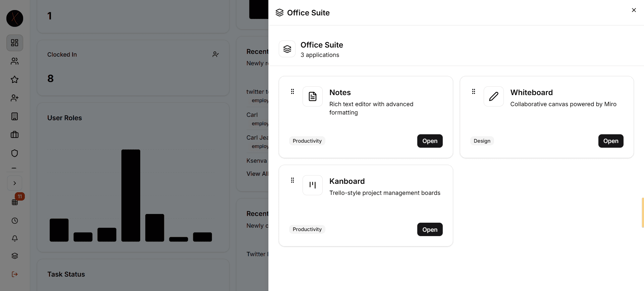Open the table grid icon with badge 11
The height and width of the screenshot is (291, 644).
pyautogui.click(x=15, y=202)
